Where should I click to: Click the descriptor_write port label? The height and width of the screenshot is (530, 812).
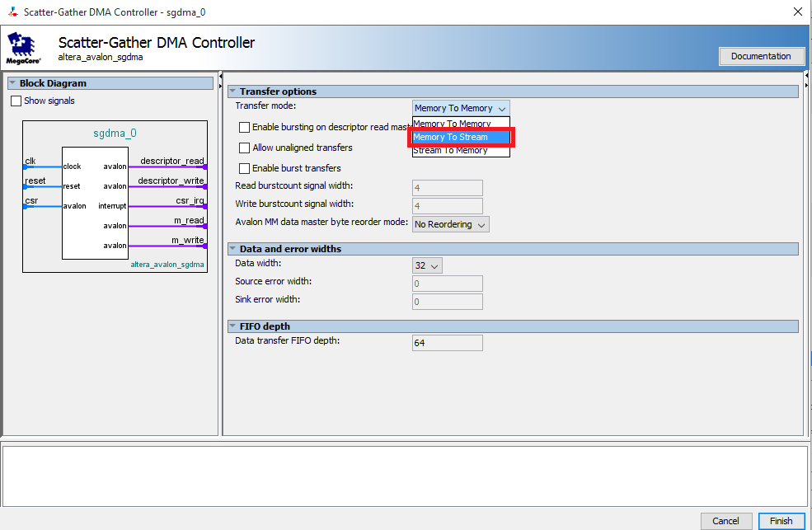point(171,181)
